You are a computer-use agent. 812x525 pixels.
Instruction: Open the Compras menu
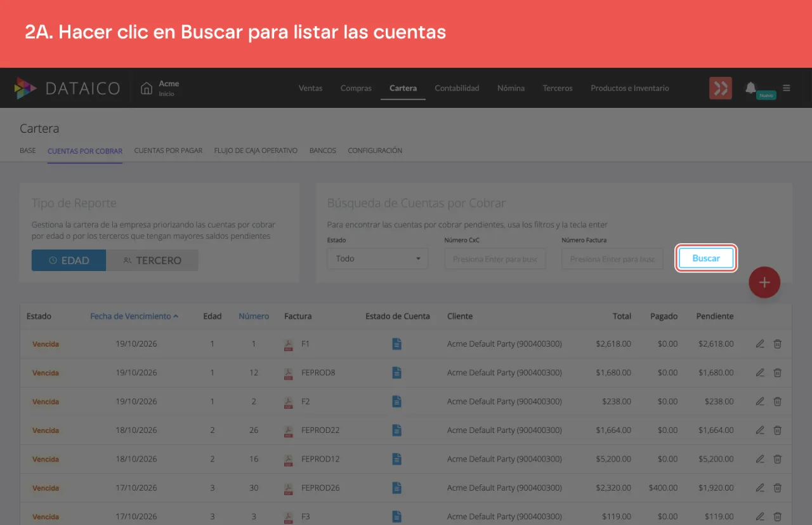[356, 88]
